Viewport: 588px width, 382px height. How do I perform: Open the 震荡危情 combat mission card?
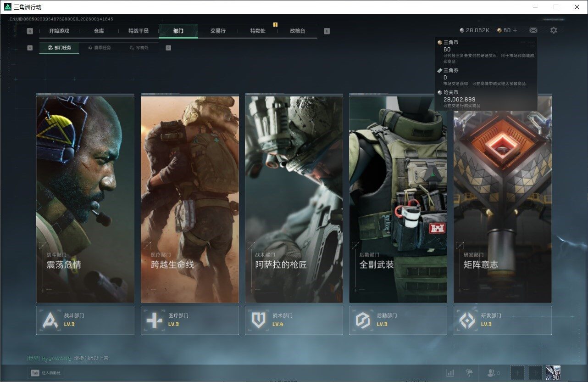tap(85, 199)
